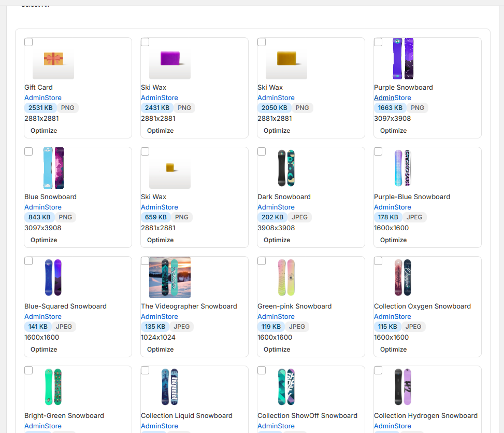
Task: Open the Ski Wax thumbnail sized 659 KB
Action: (170, 168)
